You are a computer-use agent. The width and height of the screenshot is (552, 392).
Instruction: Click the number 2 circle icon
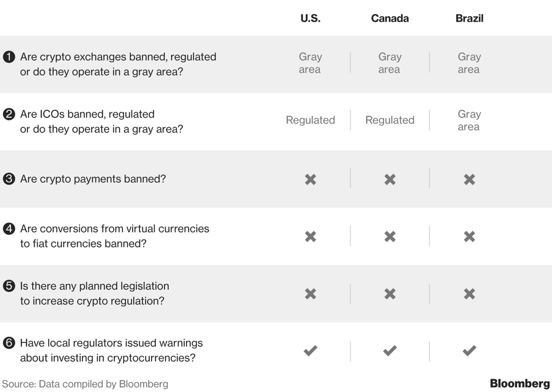(9, 114)
